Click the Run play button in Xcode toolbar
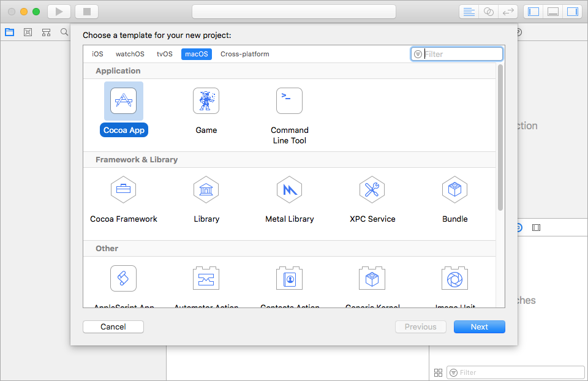 point(59,12)
